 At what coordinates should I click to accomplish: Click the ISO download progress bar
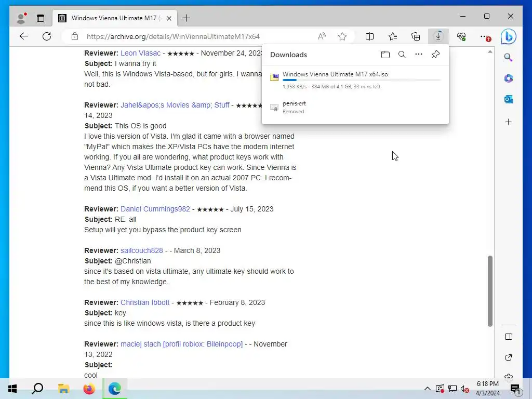(x=362, y=80)
